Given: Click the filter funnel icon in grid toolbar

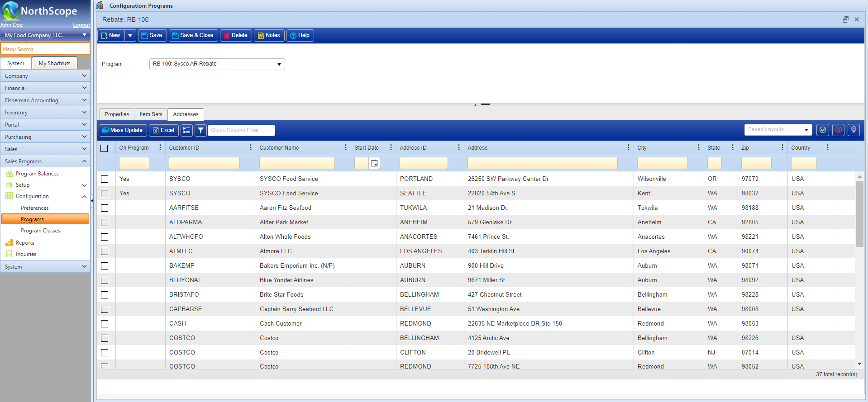Looking at the screenshot, I should coord(200,130).
